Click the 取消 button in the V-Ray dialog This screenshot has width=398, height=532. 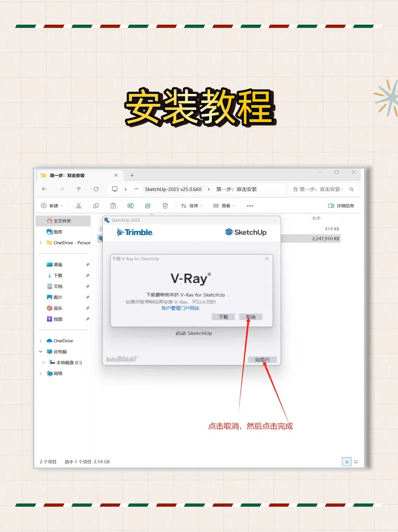point(251,317)
